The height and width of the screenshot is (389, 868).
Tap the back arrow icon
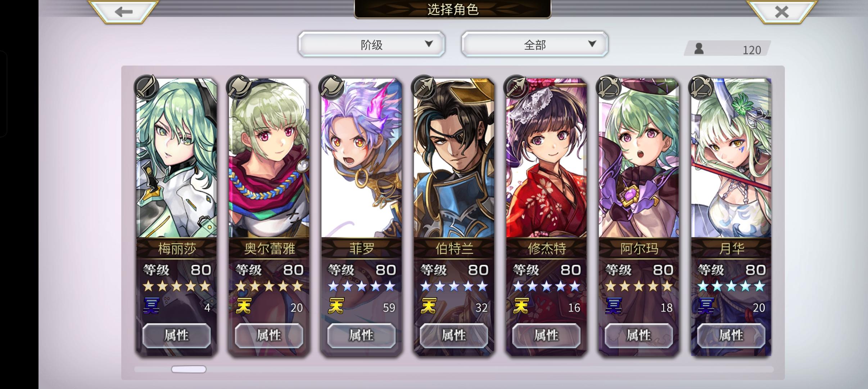click(x=123, y=12)
